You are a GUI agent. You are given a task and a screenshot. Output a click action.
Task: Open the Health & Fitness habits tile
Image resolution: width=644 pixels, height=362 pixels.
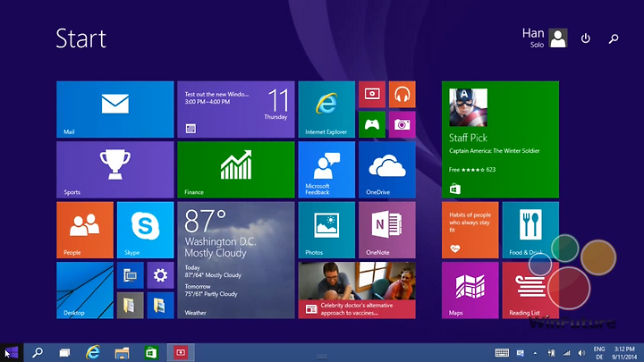[470, 230]
